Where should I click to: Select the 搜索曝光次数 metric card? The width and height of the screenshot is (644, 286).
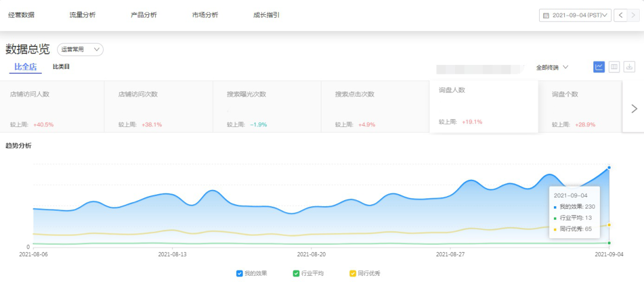point(267,107)
